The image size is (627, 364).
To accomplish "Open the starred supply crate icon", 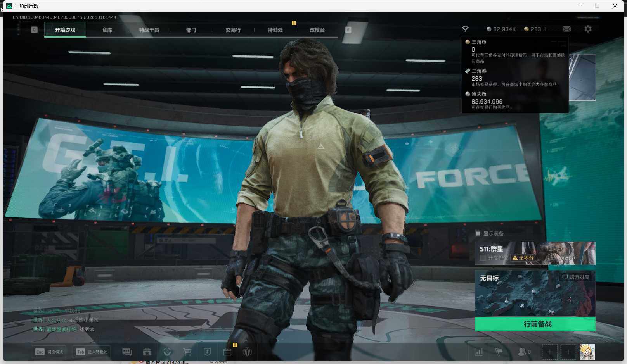I will [x=147, y=352].
